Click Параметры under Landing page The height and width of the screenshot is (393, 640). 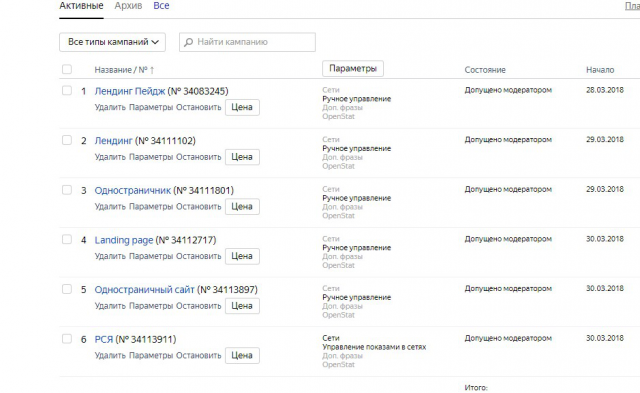point(151,256)
